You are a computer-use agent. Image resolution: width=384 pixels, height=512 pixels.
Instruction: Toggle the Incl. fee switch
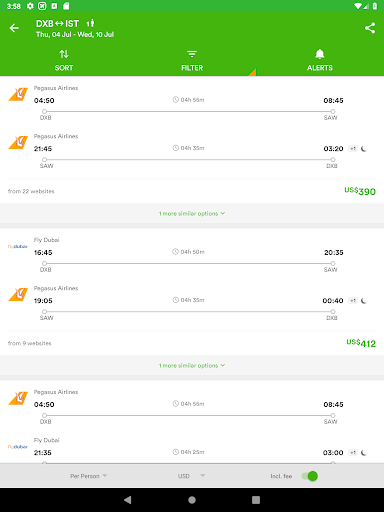pos(310,476)
